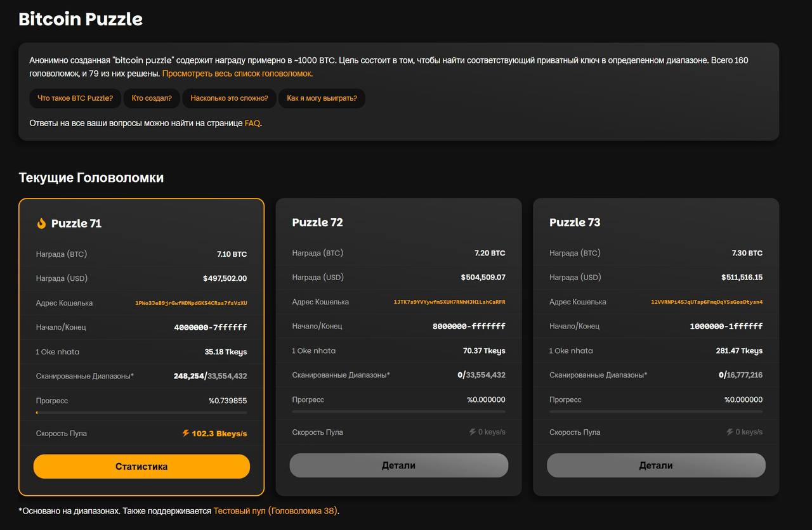The height and width of the screenshot is (530, 812).
Task: Click the scanned ranges "248,254/33,554,432" value
Action: point(211,376)
